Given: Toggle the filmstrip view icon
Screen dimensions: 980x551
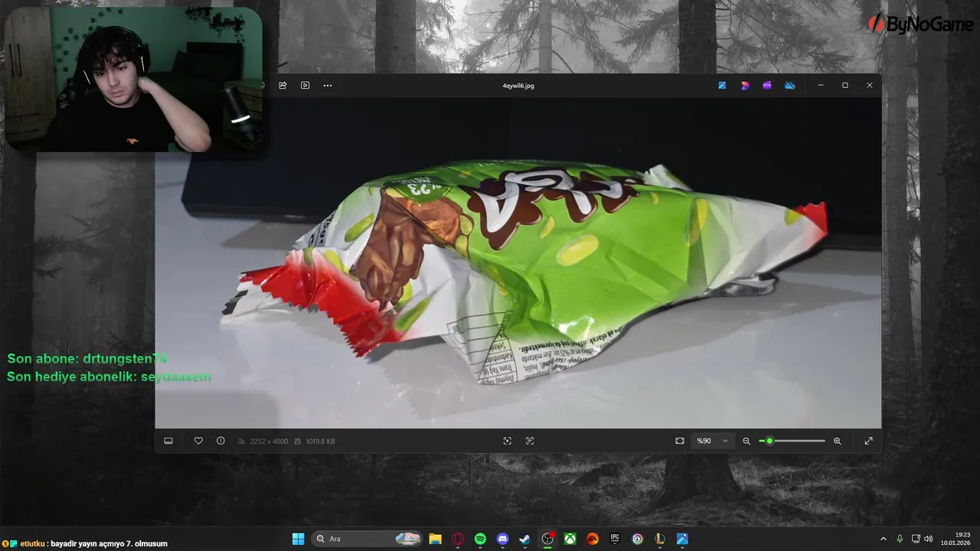Looking at the screenshot, I should pos(168,441).
